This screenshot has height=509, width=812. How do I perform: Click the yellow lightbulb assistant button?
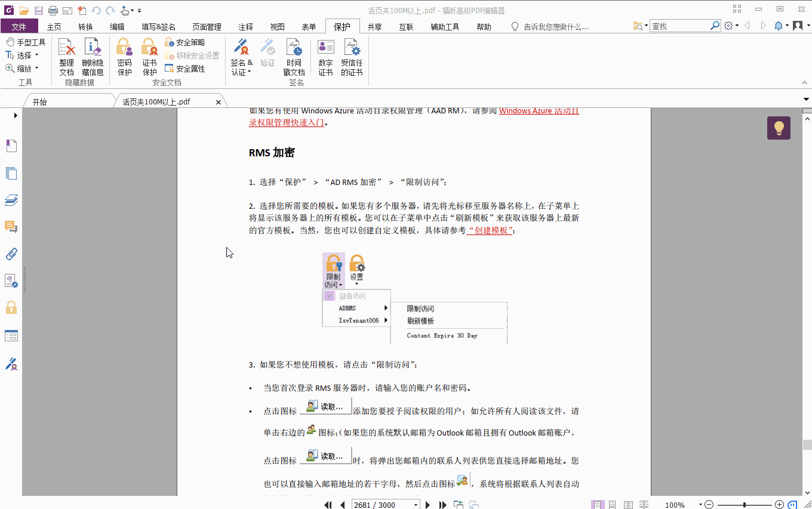coord(778,128)
